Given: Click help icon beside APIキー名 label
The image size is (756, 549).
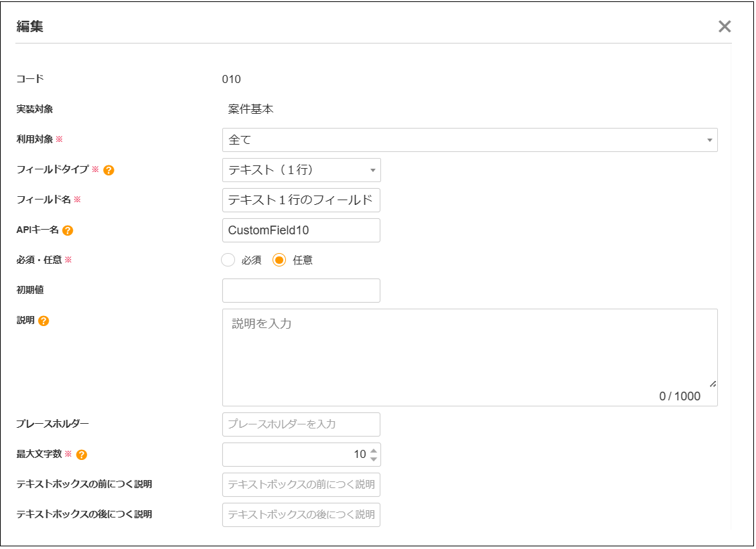Looking at the screenshot, I should tap(68, 230).
